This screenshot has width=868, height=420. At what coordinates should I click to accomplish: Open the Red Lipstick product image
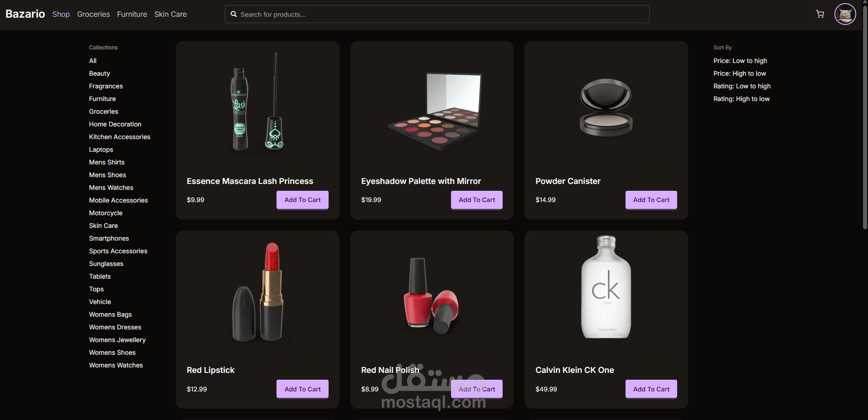(258, 292)
